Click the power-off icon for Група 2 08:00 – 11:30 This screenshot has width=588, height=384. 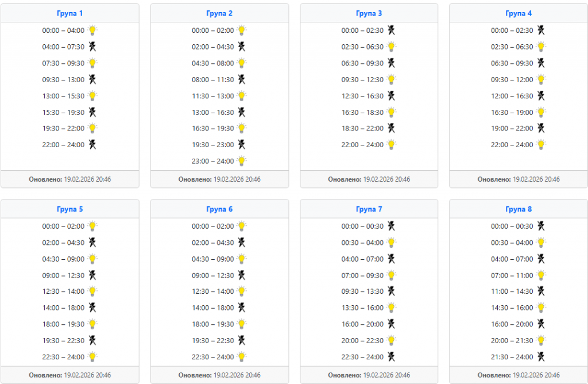pyautogui.click(x=242, y=79)
